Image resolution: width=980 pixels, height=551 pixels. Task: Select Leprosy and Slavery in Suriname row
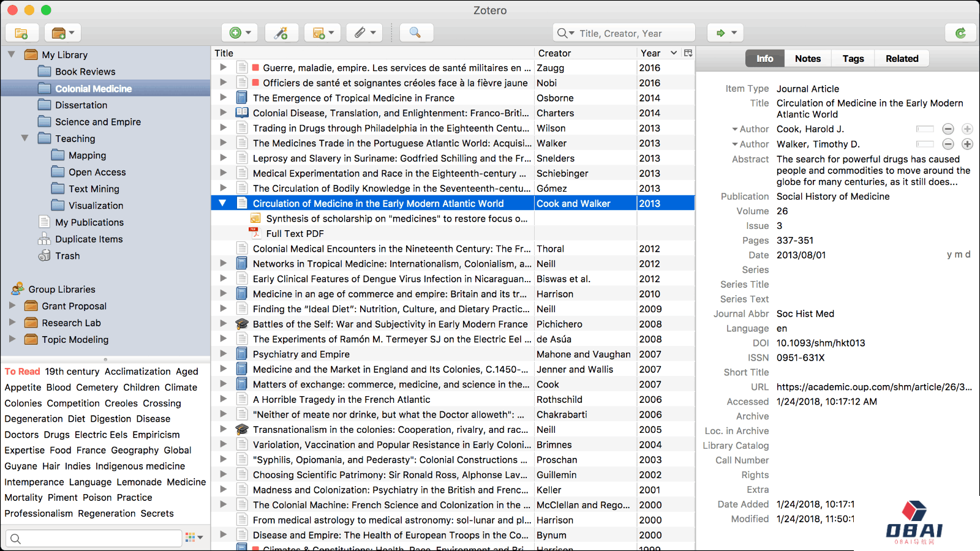click(453, 158)
